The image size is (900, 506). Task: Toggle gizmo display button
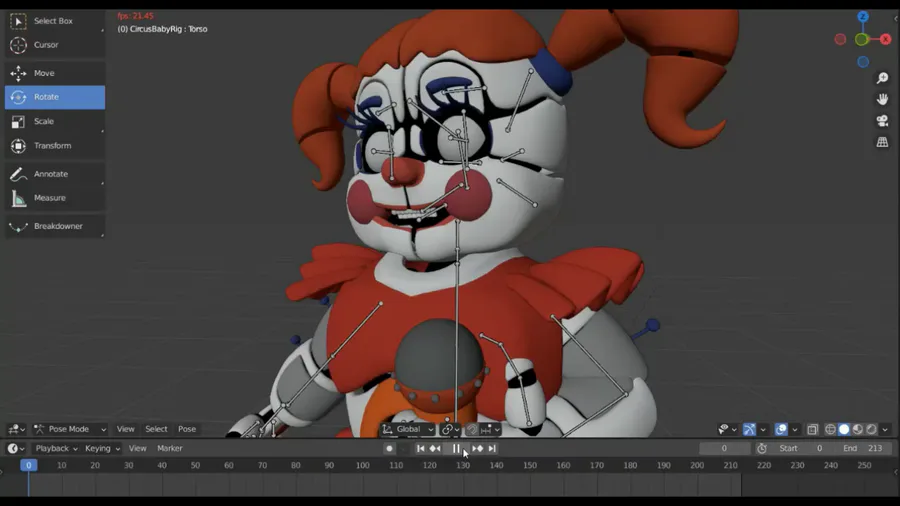[x=749, y=429]
